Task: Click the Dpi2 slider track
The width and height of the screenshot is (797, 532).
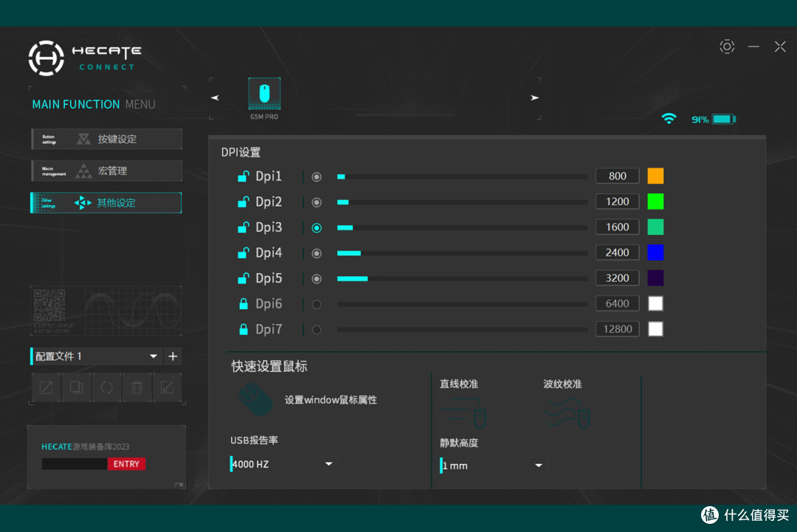Action: (x=462, y=202)
